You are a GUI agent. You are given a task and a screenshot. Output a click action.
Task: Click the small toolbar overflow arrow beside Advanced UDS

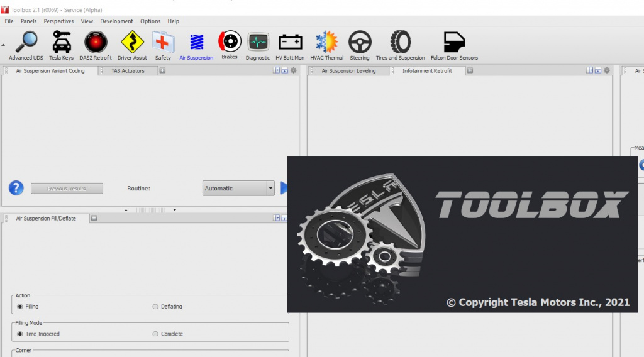tap(3, 45)
